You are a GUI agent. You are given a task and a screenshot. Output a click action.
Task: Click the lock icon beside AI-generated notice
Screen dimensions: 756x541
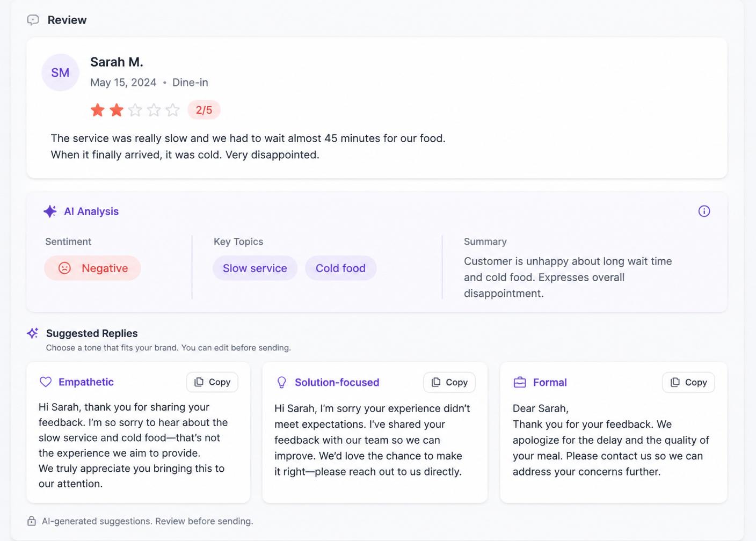pyautogui.click(x=32, y=521)
